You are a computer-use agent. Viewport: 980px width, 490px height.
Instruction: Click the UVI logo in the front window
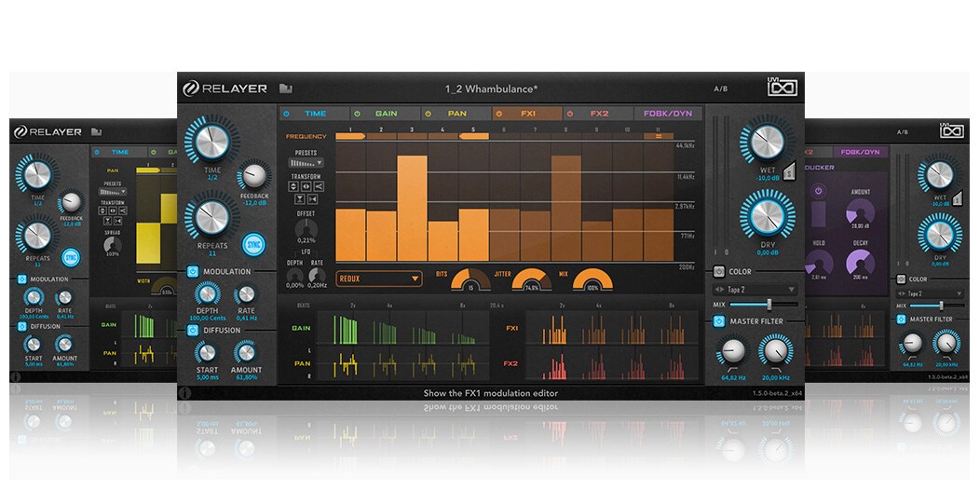tap(782, 87)
